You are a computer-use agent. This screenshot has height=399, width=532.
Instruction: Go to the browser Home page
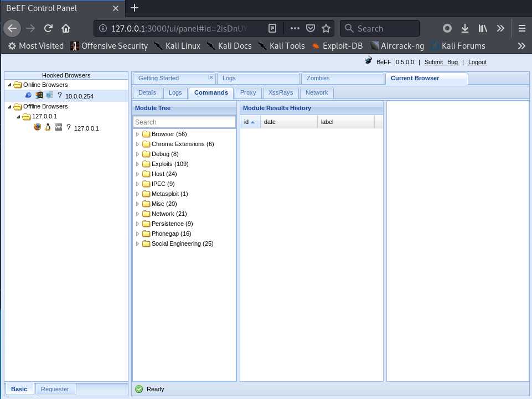[66, 29]
